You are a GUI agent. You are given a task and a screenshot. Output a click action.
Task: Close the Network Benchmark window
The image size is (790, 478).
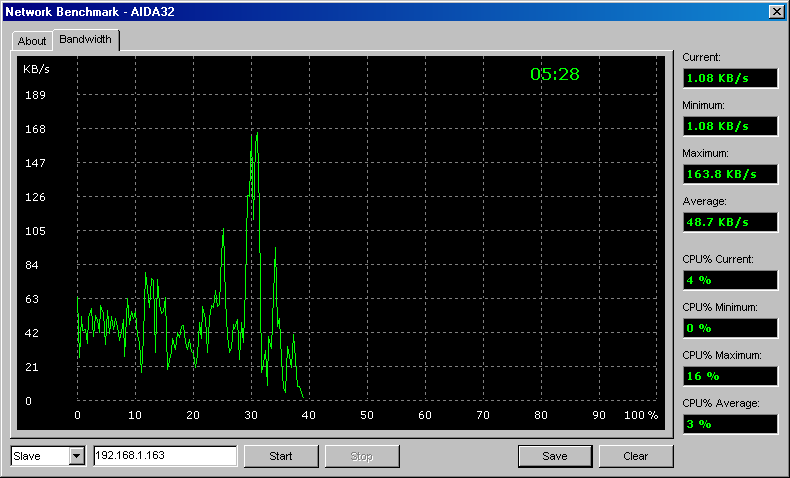776,12
